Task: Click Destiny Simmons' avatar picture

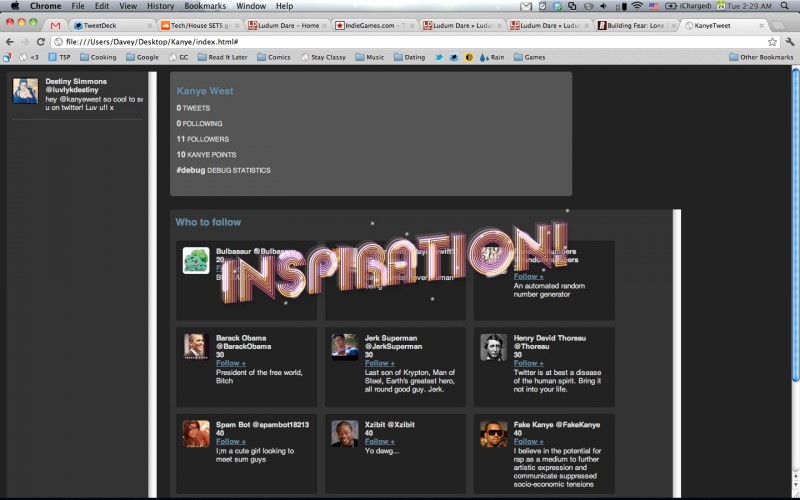Action: coord(26,91)
